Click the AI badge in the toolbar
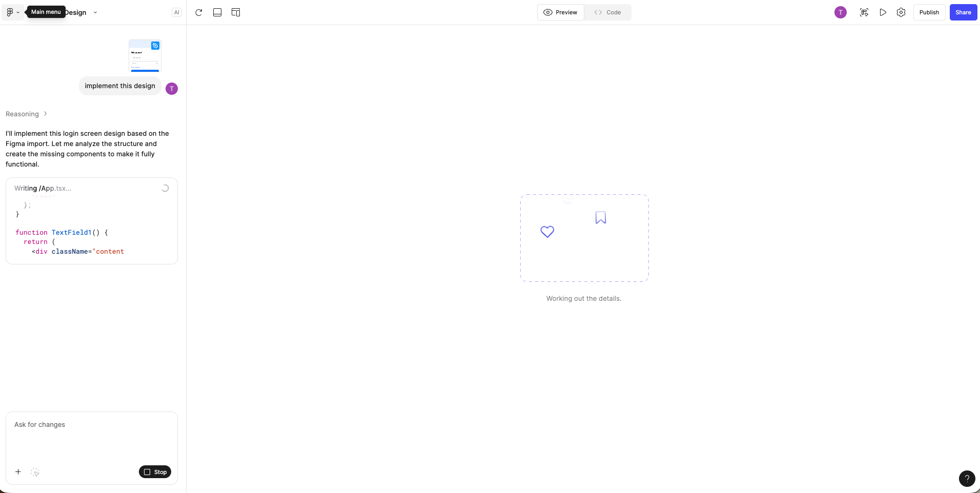The image size is (980, 493). coord(176,12)
